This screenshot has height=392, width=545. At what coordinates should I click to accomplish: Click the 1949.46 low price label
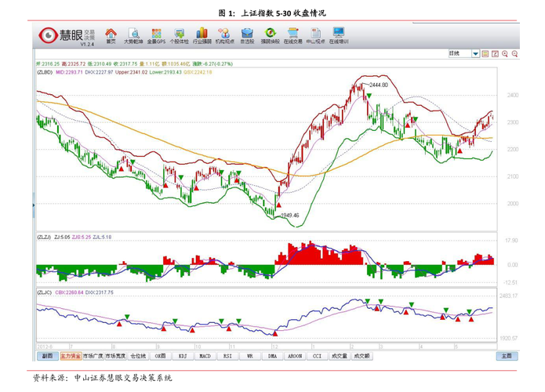pyautogui.click(x=292, y=213)
